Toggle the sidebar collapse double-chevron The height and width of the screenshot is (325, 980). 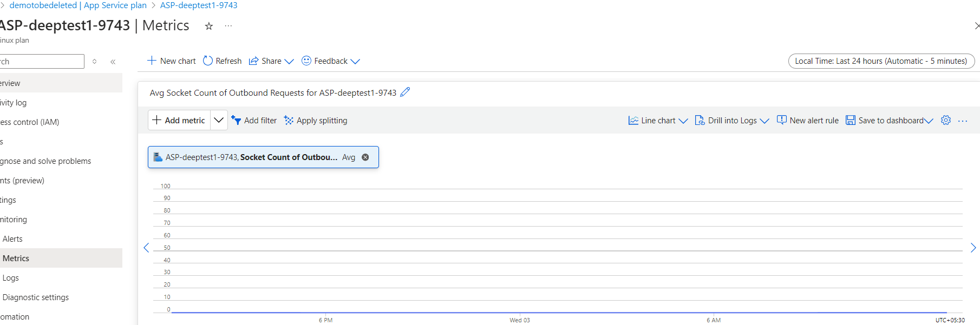(x=113, y=62)
